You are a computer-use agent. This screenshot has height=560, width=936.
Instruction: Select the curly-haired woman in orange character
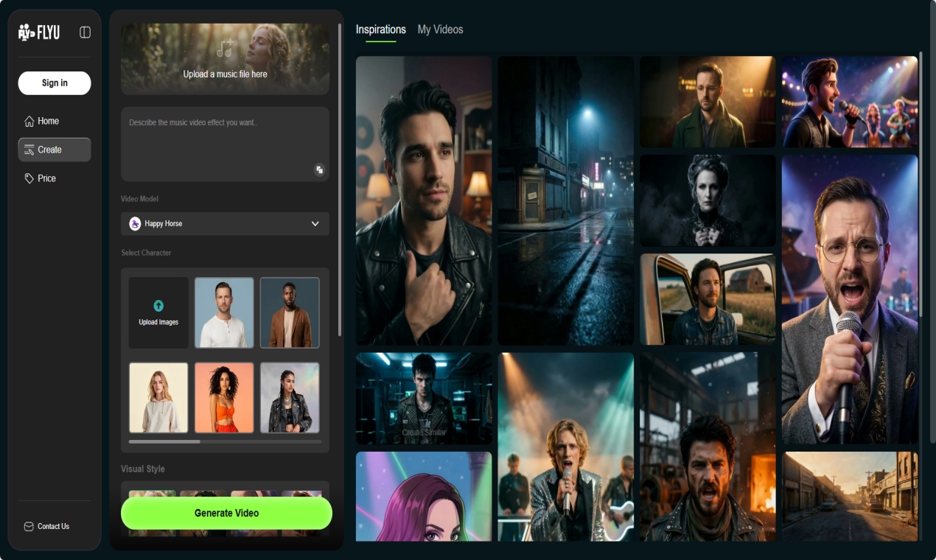coord(224,397)
